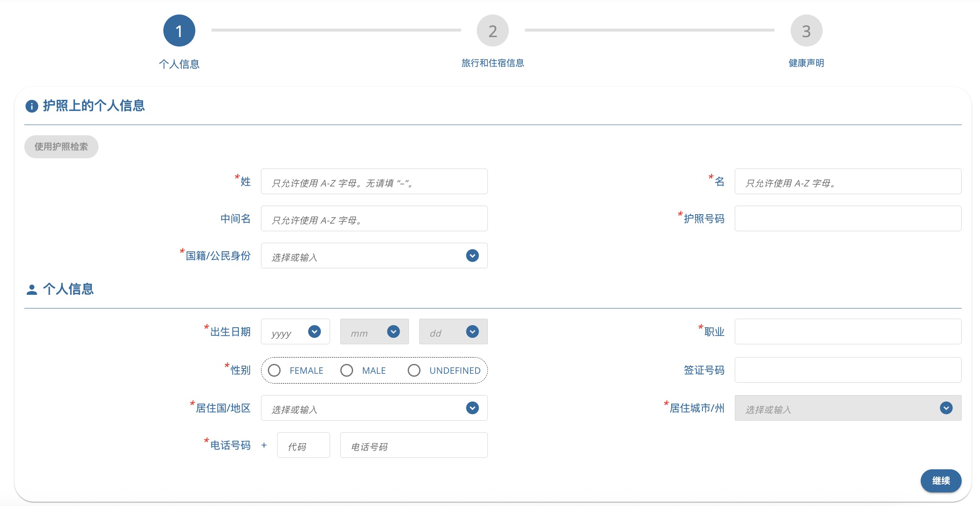This screenshot has width=980, height=506.
Task: Click the plus sign before phone code
Action: [264, 445]
